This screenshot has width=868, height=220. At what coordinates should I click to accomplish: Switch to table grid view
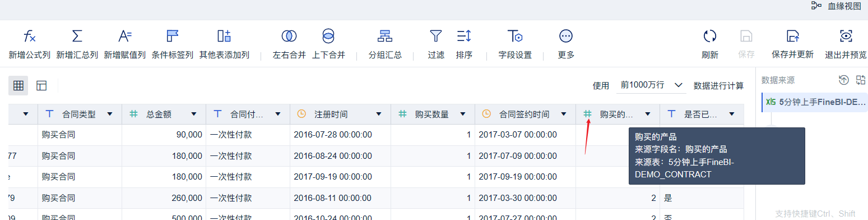tap(18, 86)
